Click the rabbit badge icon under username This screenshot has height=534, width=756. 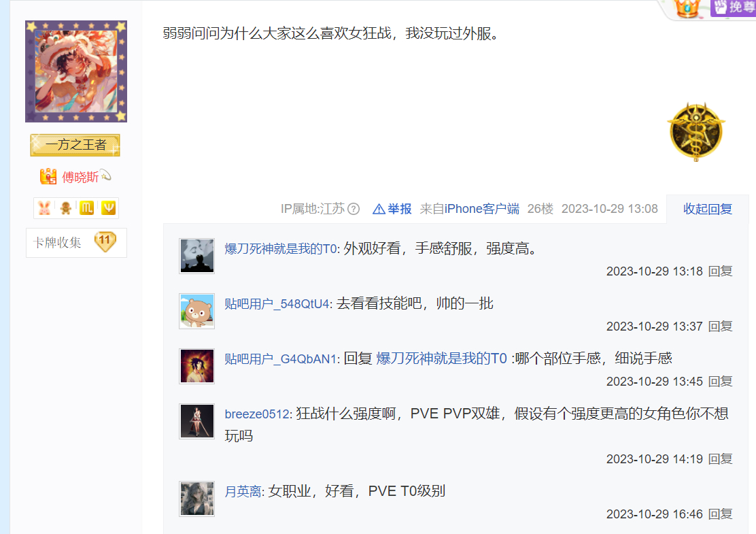pyautogui.click(x=44, y=208)
